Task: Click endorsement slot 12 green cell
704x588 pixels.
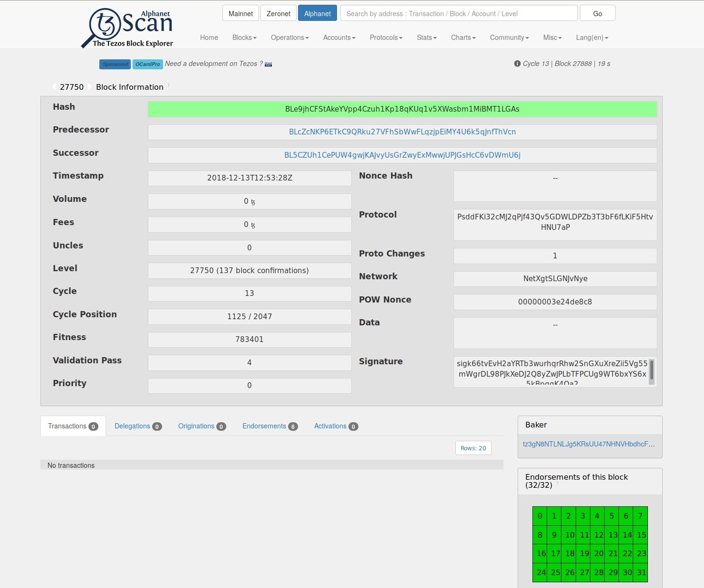Action: (x=598, y=535)
